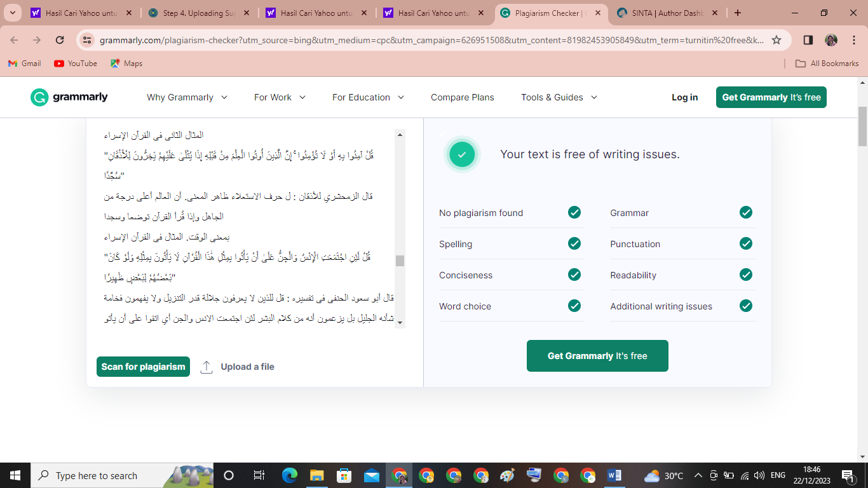Open the Chrome tab search dropdown
This screenshot has width=868, height=488.
click(x=13, y=13)
